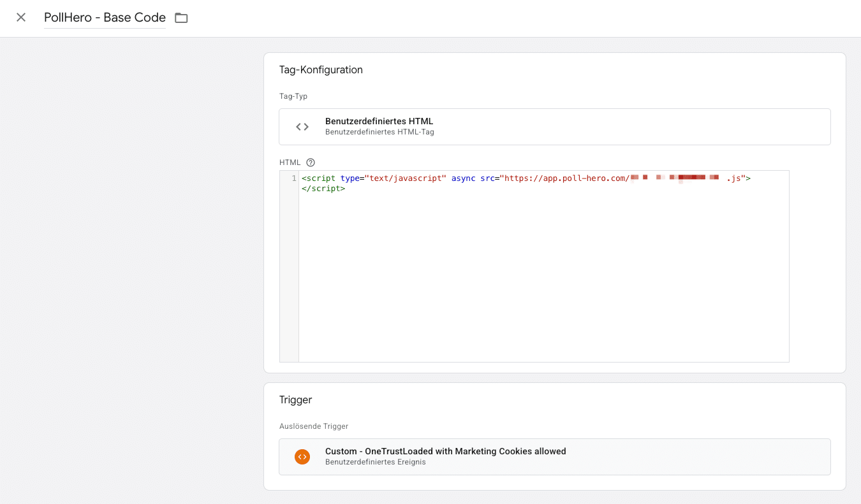Screen dimensions: 861x504
Task: Click the Benutzerdefiniertes HTML-Tag subtitle
Action: coord(379,133)
